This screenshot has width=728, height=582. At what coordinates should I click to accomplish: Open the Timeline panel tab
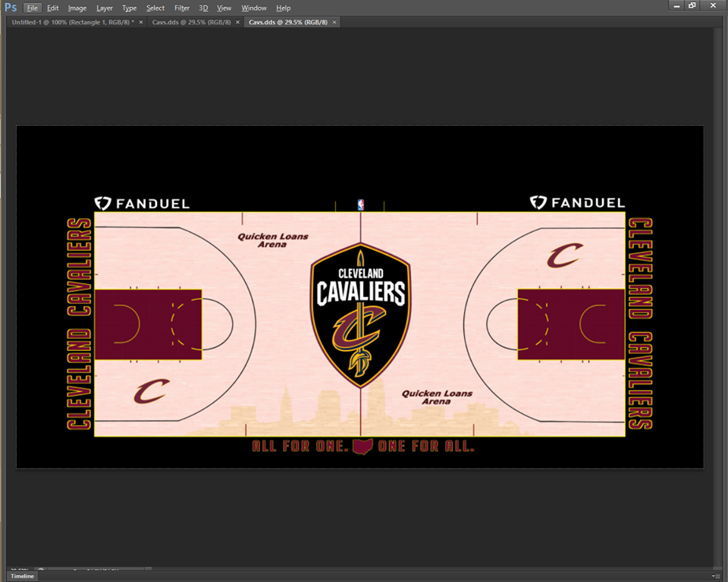pos(21,576)
